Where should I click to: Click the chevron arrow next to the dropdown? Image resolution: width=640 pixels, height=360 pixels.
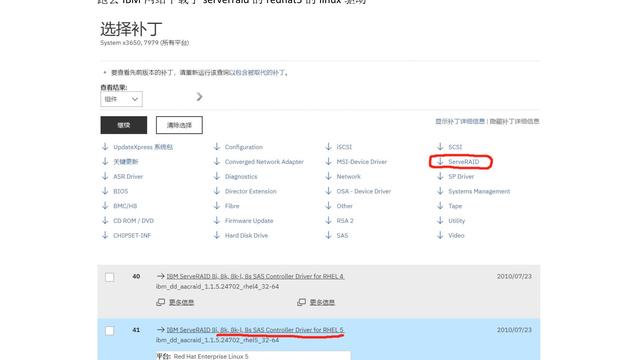(x=199, y=97)
